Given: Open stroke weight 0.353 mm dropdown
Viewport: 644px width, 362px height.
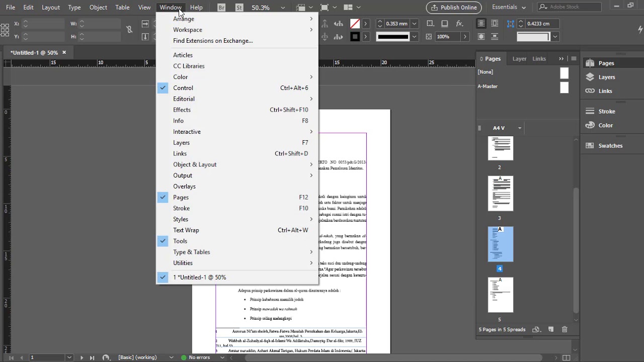Looking at the screenshot, I should coord(415,24).
